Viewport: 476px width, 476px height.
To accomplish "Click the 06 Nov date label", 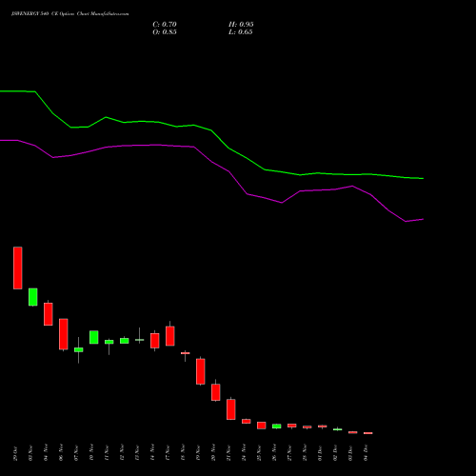I will pyautogui.click(x=61, y=452).
